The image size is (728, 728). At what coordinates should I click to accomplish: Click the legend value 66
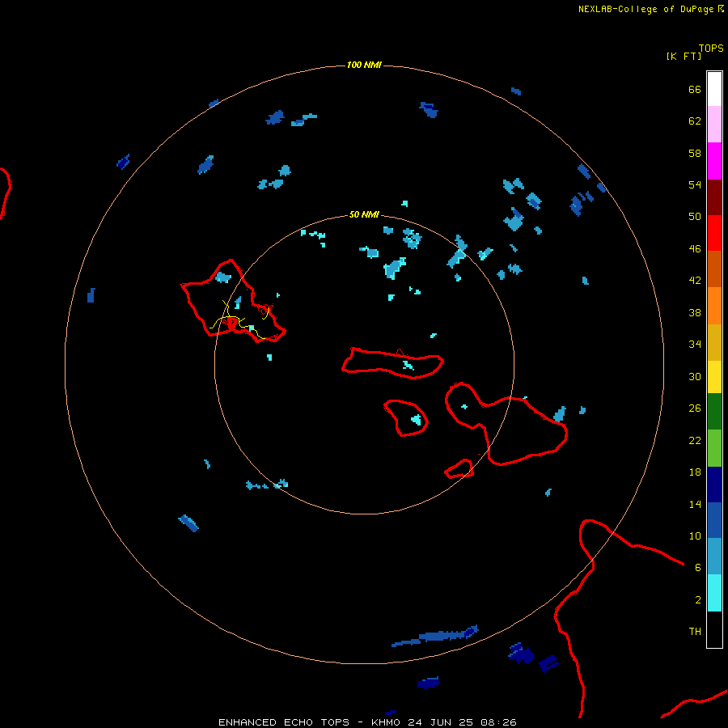click(x=695, y=89)
